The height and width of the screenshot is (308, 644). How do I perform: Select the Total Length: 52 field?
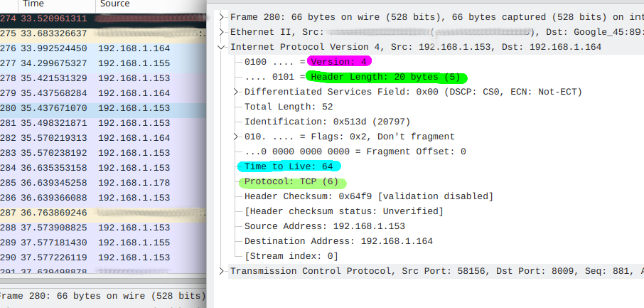tap(289, 107)
